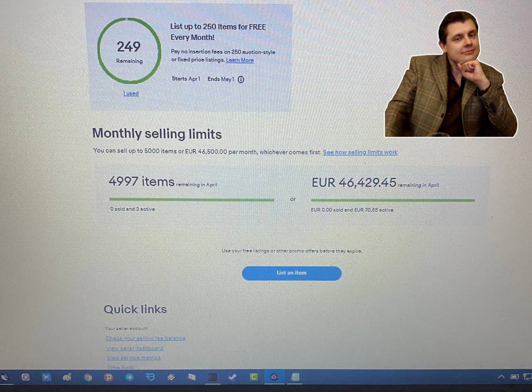
Task: Open the View service metrics link
Action: [x=133, y=357]
